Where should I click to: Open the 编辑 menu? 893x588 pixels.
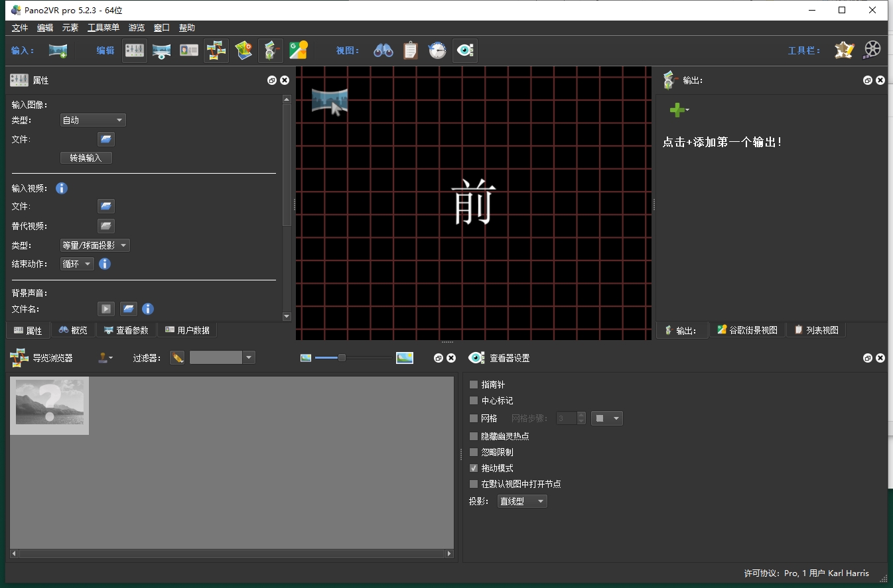click(x=45, y=28)
